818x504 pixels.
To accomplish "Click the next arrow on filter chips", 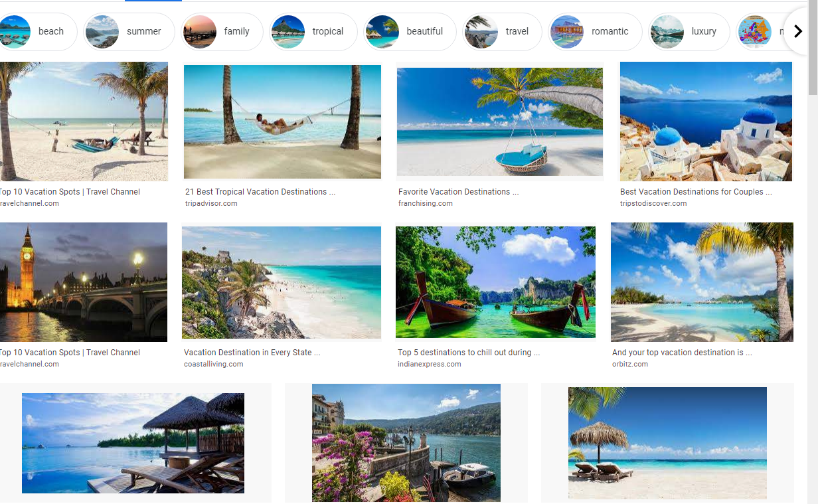I will click(798, 31).
